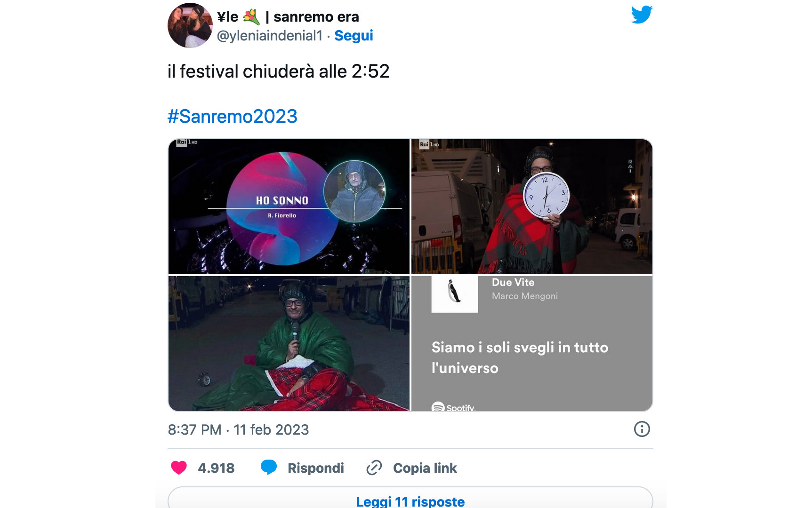
Task: Open the #Sanremo2023 hashtag
Action: (233, 116)
